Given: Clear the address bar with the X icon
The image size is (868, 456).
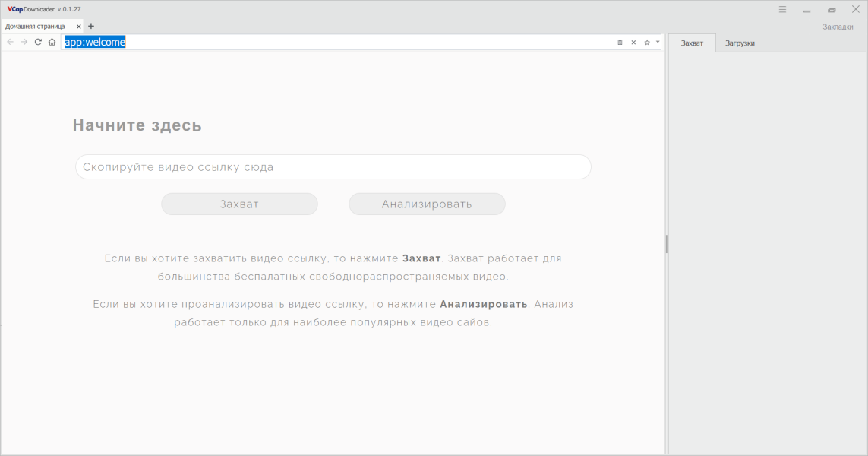Looking at the screenshot, I should pos(633,42).
